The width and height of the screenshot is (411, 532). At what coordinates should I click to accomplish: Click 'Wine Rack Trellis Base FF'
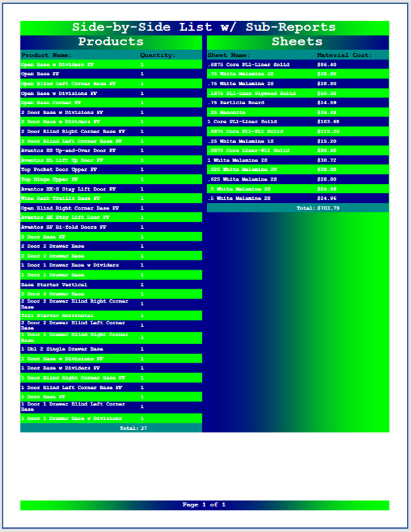point(61,198)
